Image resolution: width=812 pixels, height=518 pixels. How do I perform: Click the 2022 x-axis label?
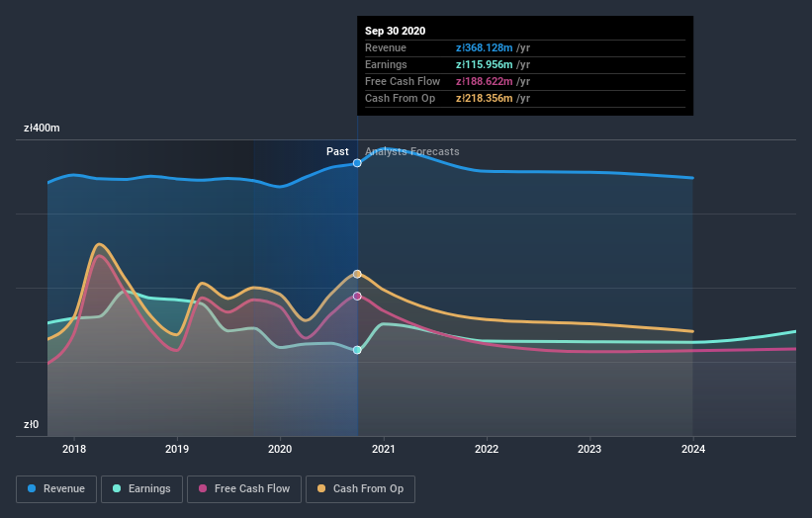487,449
